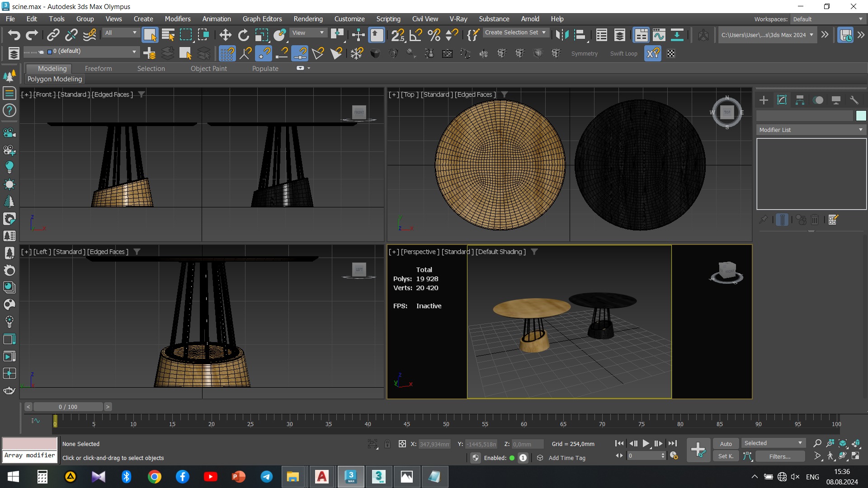Screen dimensions: 868x488
Task: Open 3ds Max from Windows taskbar
Action: point(351,477)
